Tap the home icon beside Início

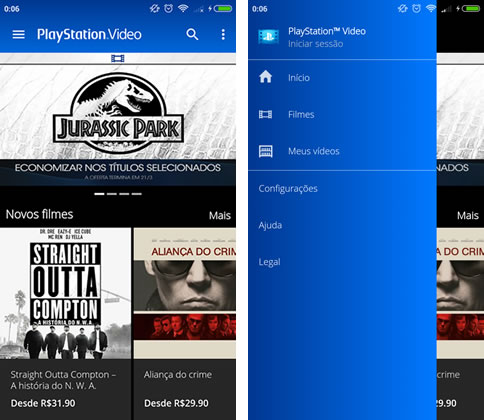pos(265,77)
